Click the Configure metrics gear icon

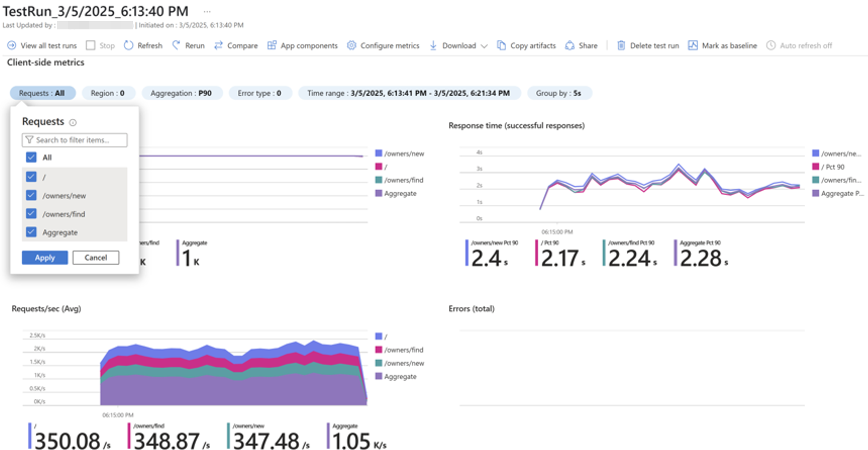(351, 45)
